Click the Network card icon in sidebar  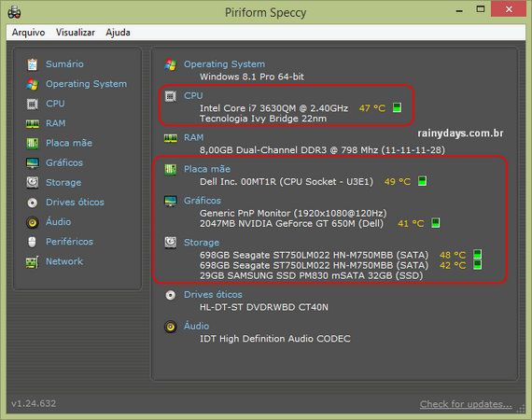33,261
